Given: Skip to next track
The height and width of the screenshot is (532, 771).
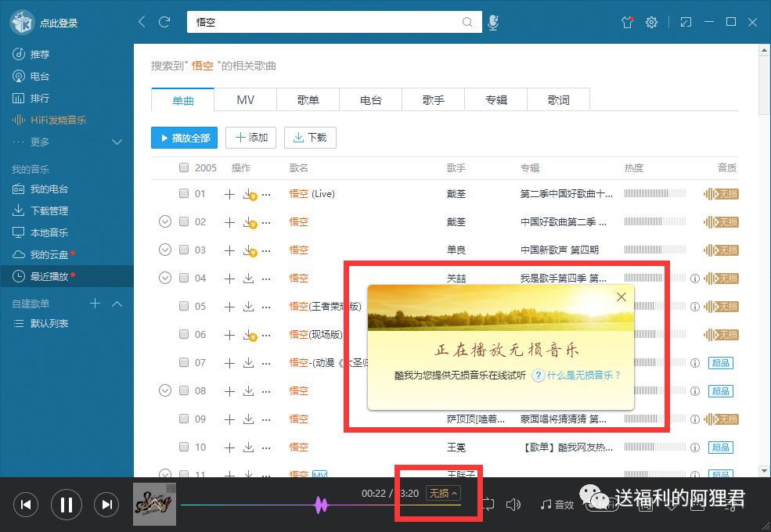Looking at the screenshot, I should [106, 505].
